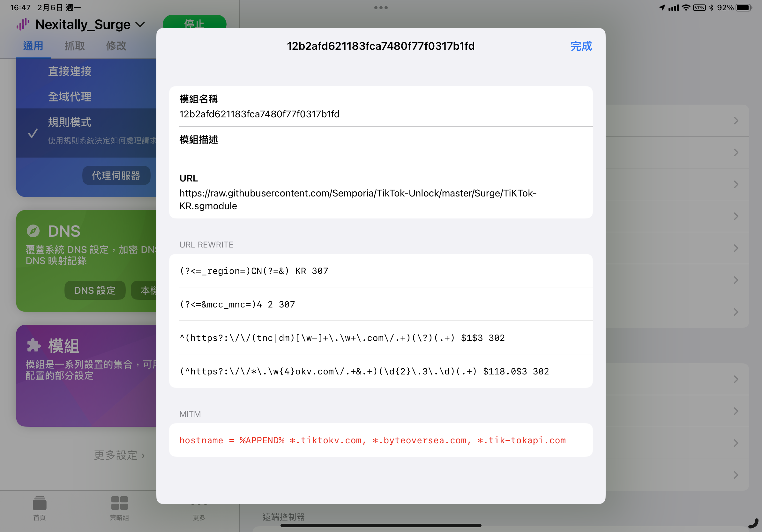
Task: Open 代理伺服器 settings
Action: click(x=116, y=175)
